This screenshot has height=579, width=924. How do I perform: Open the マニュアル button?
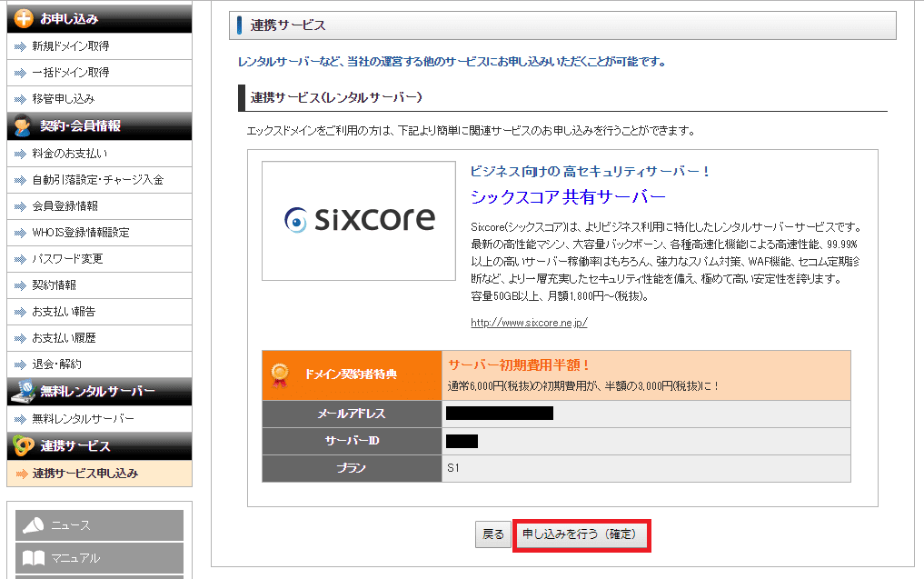pos(99,558)
